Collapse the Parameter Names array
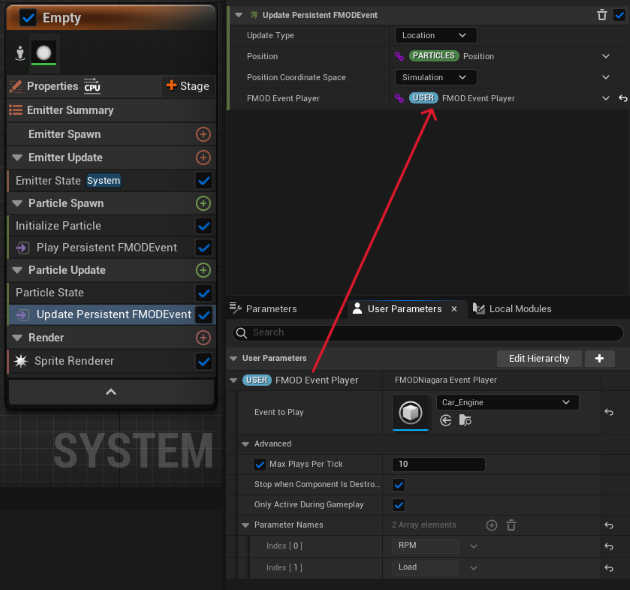Screen dimensions: 630x590 [245, 525]
